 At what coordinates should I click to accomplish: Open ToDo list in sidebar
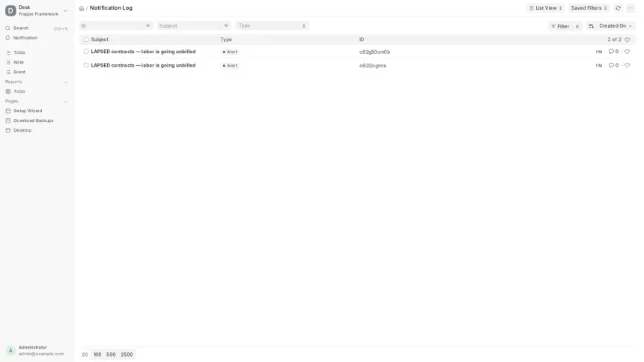pyautogui.click(x=37, y=52)
